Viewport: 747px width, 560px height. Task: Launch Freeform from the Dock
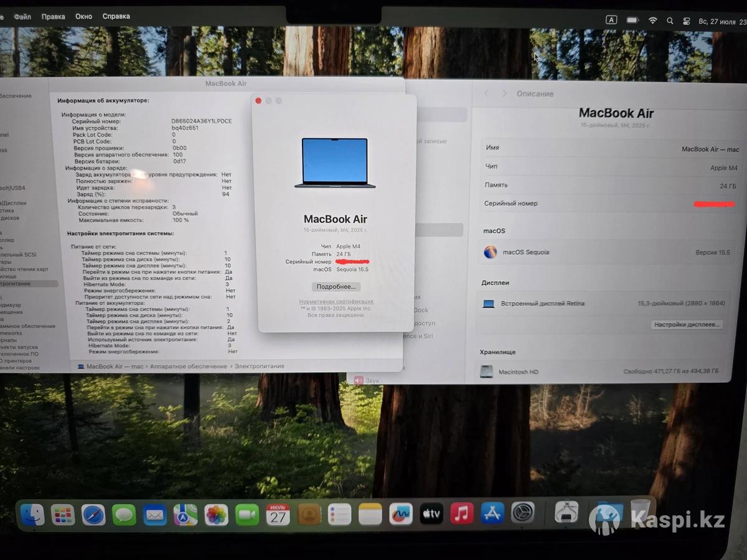click(401, 514)
